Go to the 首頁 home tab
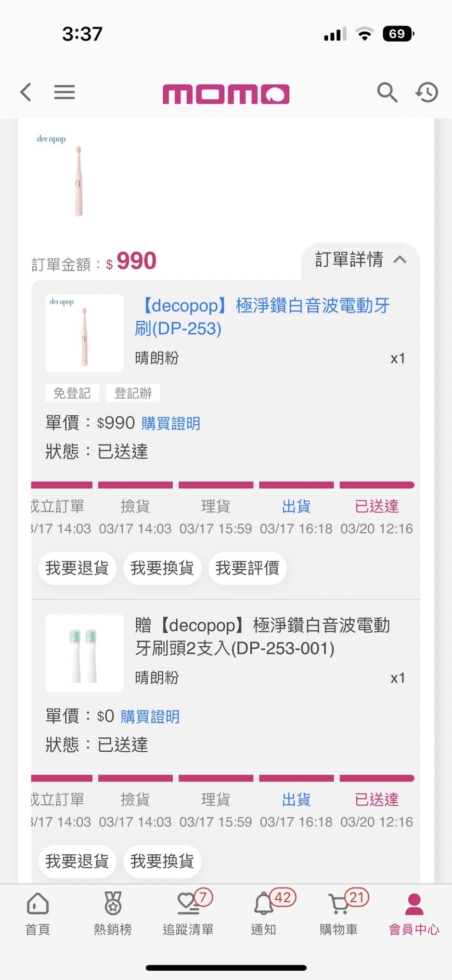This screenshot has height=980, width=452. click(x=37, y=913)
